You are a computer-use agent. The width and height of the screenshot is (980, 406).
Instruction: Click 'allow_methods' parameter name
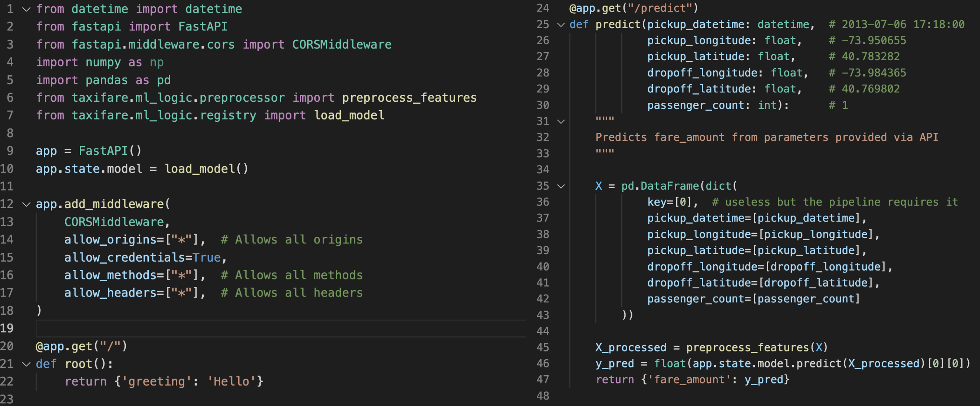click(111, 275)
